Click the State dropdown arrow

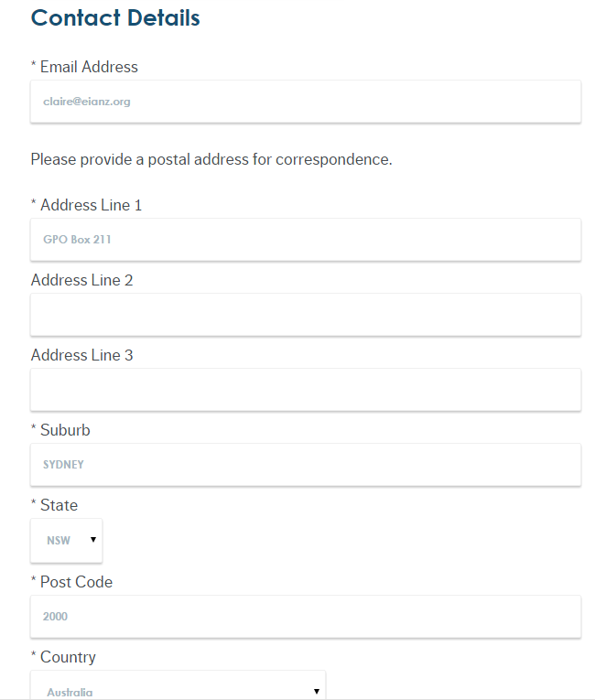click(93, 540)
